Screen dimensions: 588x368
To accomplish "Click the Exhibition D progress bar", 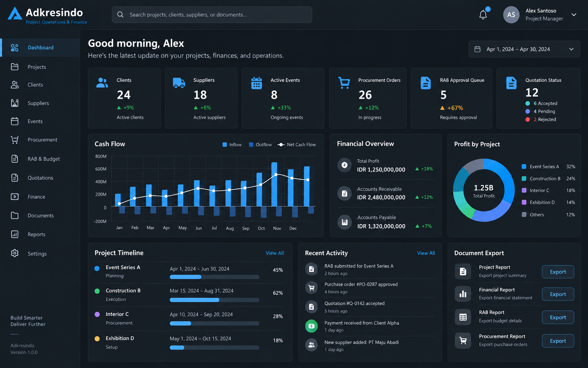I will [214, 348].
